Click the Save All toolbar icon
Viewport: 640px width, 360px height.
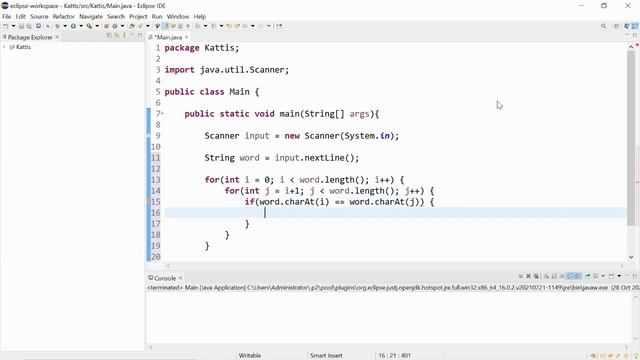(29, 26)
